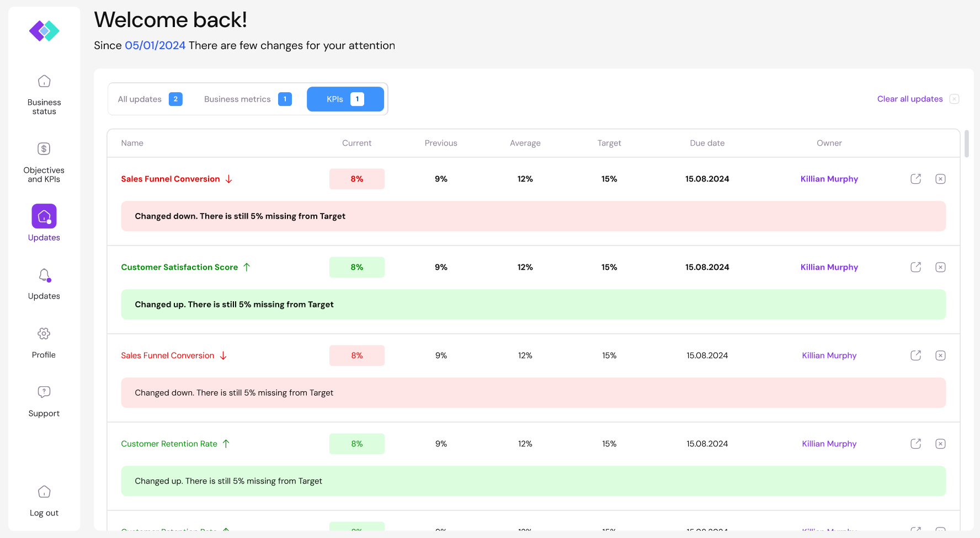Screen dimensions: 980x538
Task: Switch to the Business metrics tab
Action: coord(247,99)
